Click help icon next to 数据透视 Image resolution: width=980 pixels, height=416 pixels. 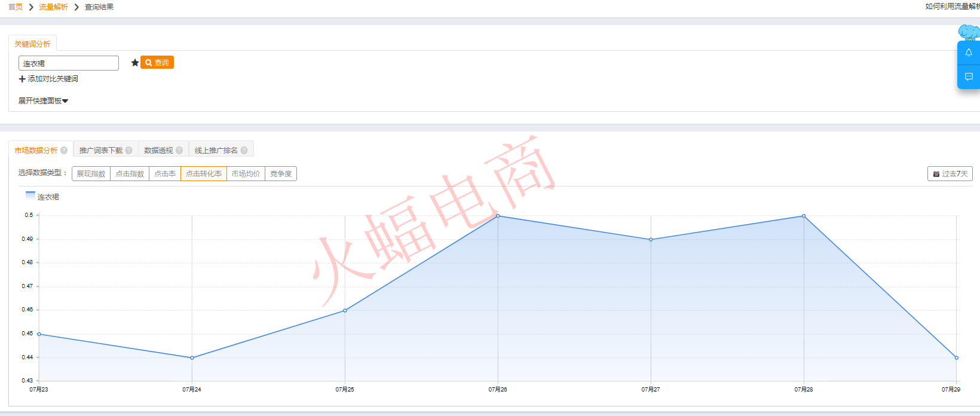coord(179,151)
